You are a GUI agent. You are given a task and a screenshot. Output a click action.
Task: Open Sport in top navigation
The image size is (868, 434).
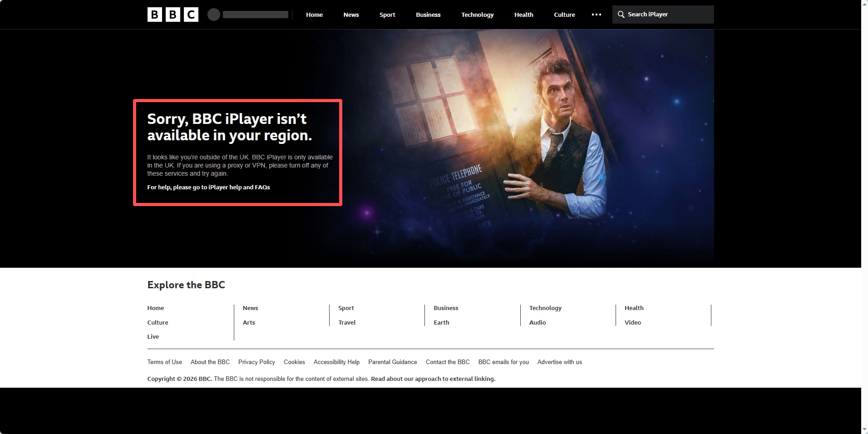coord(387,15)
